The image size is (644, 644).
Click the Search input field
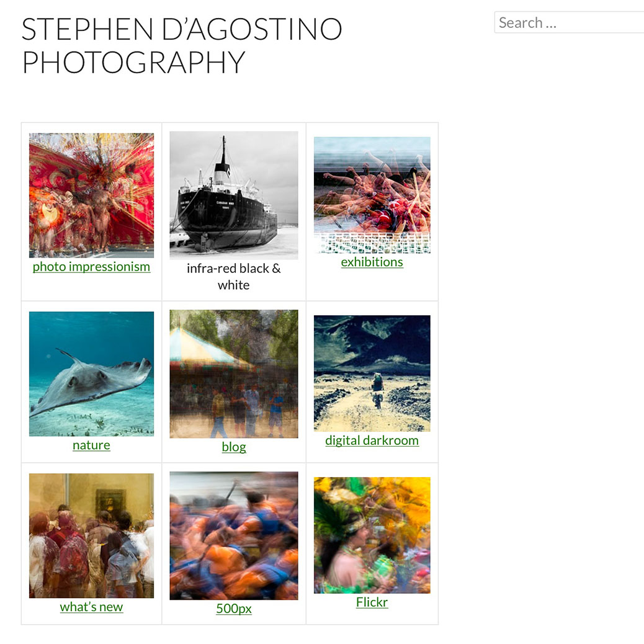click(570, 22)
